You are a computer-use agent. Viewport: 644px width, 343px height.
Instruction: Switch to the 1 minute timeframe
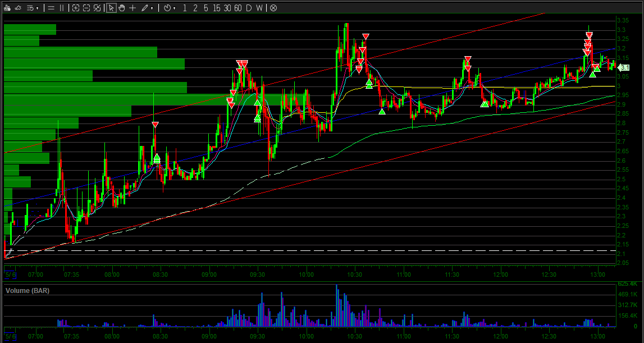[x=185, y=8]
